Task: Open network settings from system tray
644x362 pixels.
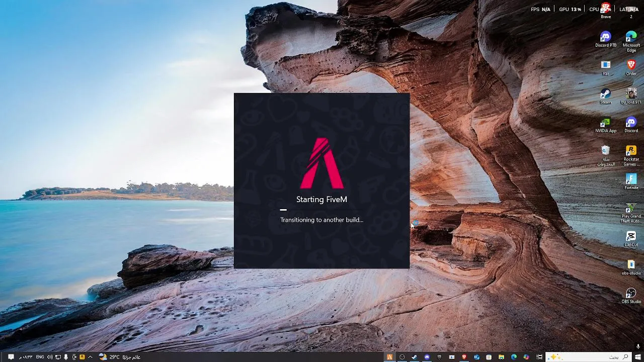Action: click(x=58, y=357)
